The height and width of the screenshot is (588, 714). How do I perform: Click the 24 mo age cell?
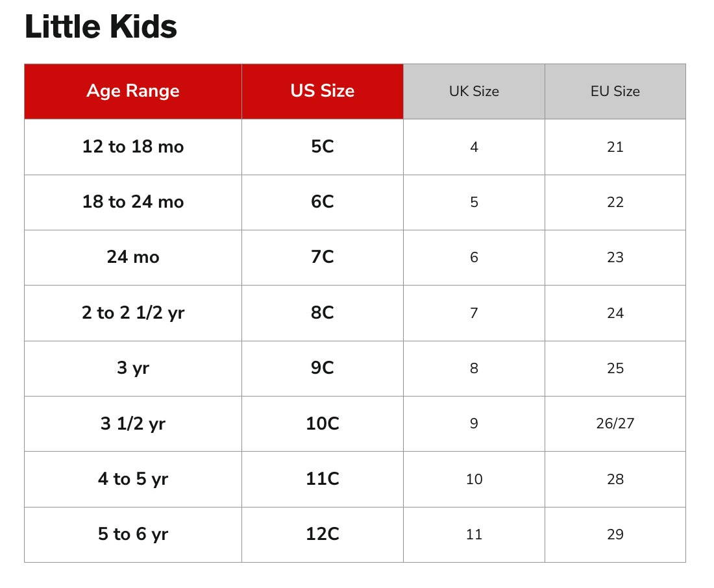point(133,257)
